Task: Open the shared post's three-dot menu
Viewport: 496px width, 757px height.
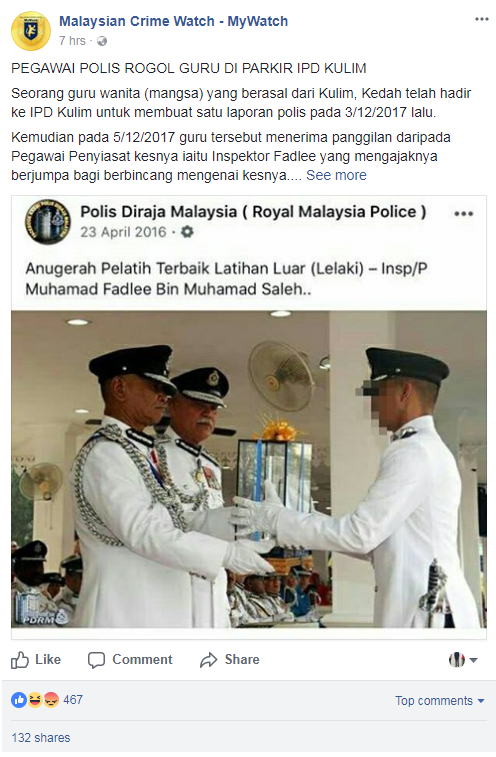Action: click(x=463, y=213)
